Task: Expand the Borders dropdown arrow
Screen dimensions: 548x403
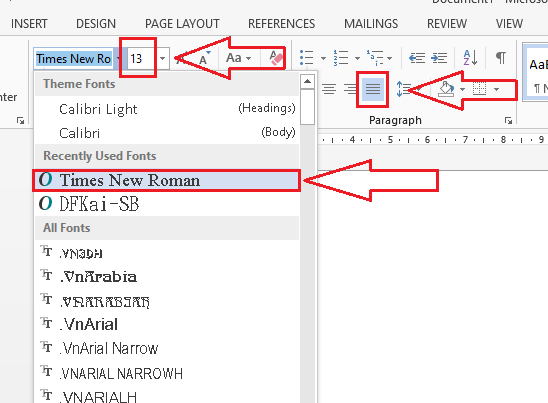Action: tap(496, 89)
